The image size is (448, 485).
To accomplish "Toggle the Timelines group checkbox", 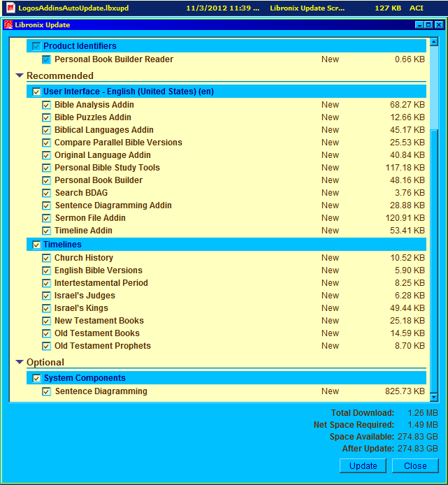I will point(36,245).
